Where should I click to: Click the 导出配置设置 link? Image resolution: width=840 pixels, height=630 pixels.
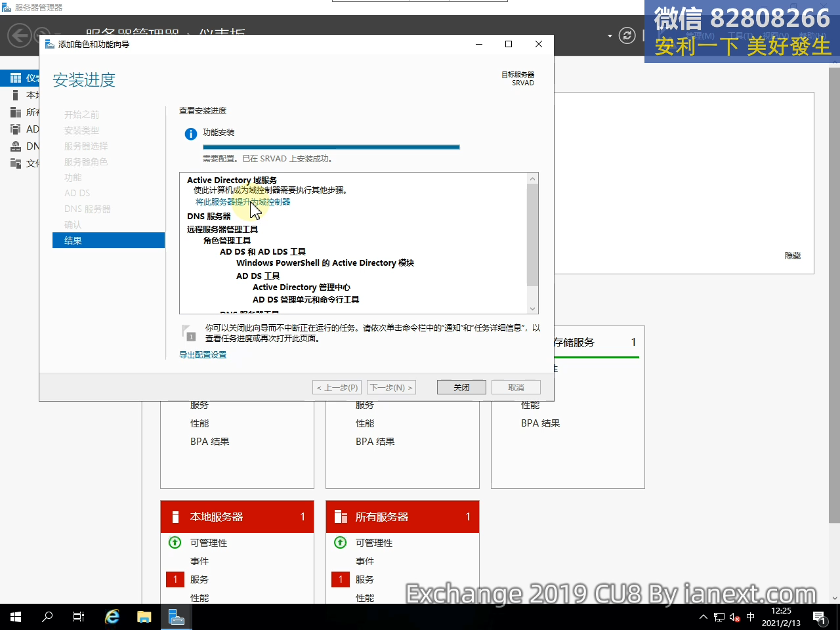pos(203,355)
